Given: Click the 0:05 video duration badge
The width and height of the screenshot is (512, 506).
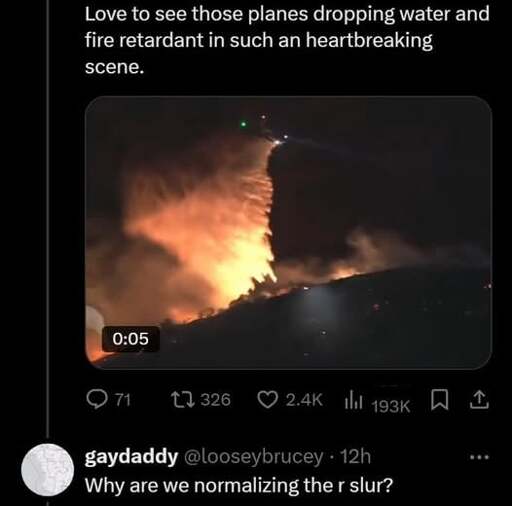Looking at the screenshot, I should click(131, 339).
